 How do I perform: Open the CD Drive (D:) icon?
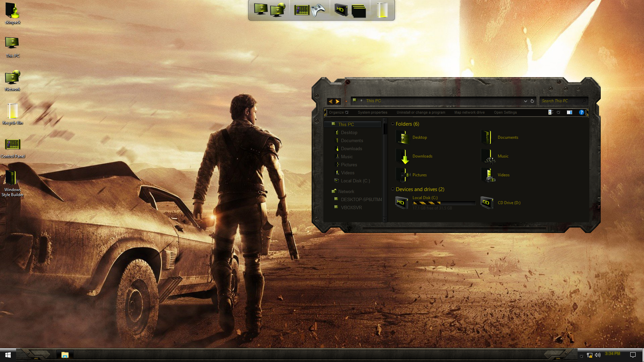pyautogui.click(x=486, y=202)
